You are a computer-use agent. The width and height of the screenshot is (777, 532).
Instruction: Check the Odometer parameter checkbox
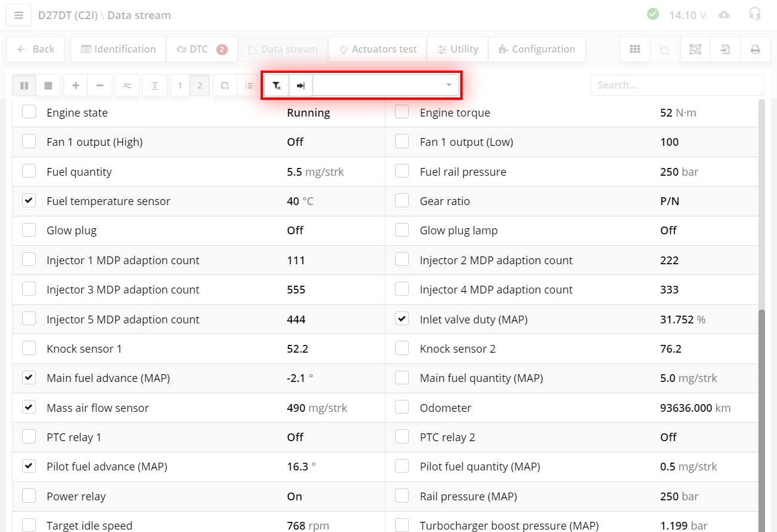[402, 407]
